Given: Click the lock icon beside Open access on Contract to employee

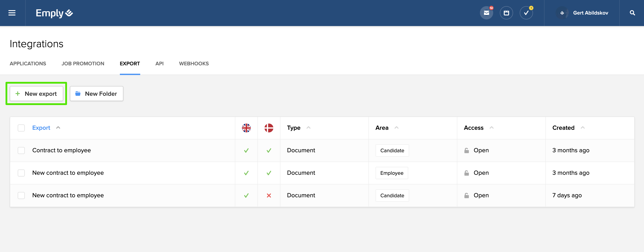Looking at the screenshot, I should pos(466,150).
